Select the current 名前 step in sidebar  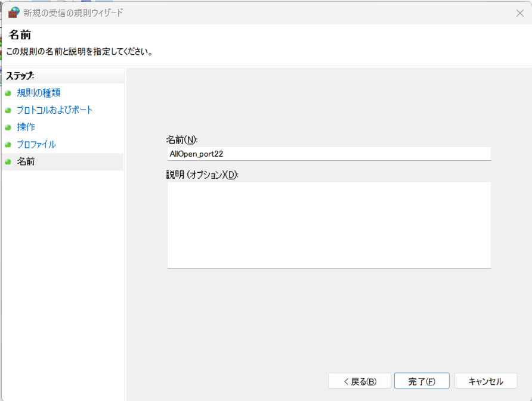tap(26, 161)
